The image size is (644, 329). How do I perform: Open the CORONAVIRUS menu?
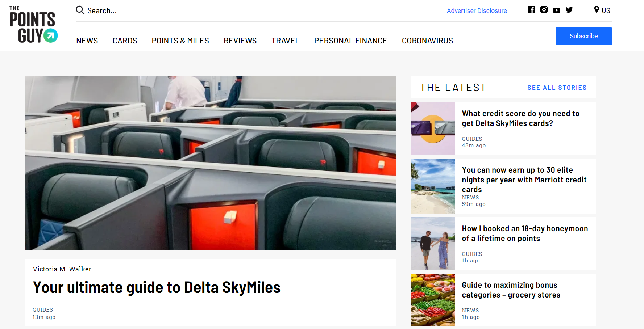coord(427,41)
